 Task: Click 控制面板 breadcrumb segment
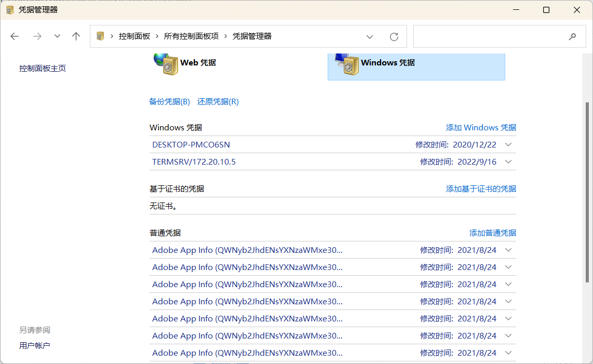[134, 36]
